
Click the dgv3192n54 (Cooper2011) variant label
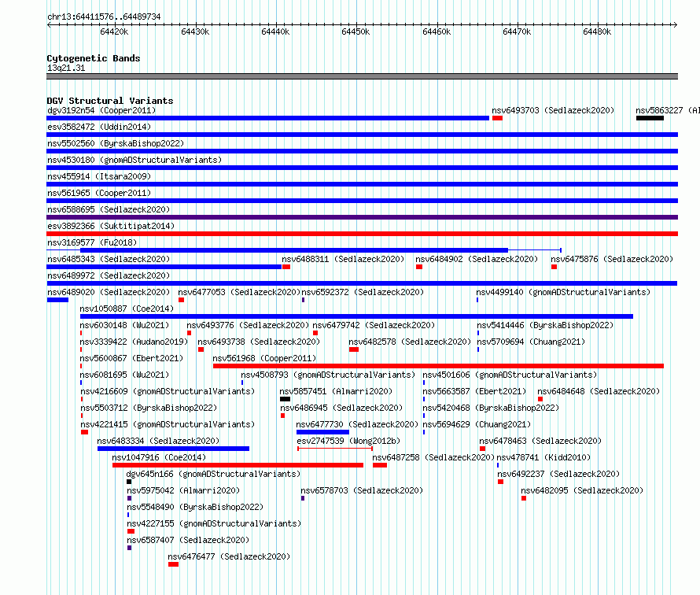[101, 110]
